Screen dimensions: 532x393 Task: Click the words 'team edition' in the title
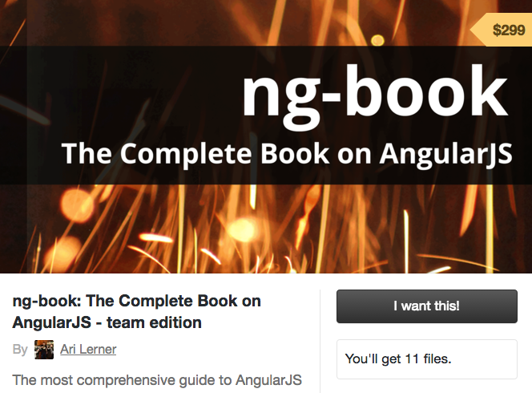[x=154, y=322]
